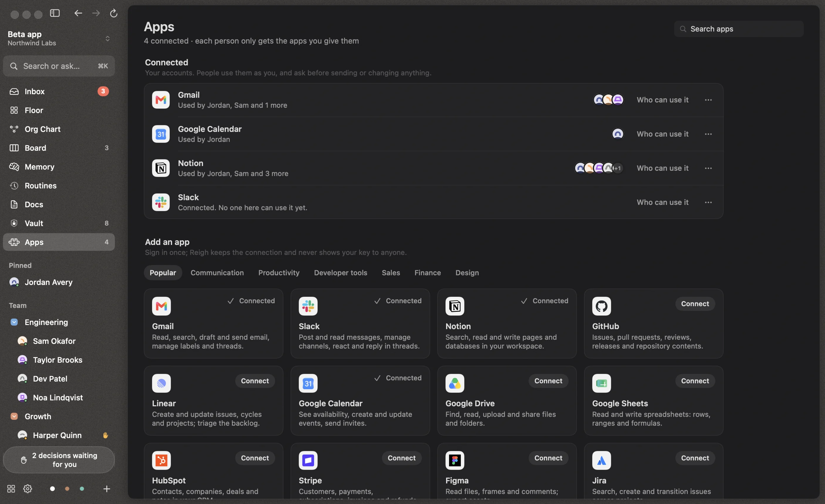
Task: Switch to the Productivity tab
Action: tap(278, 273)
